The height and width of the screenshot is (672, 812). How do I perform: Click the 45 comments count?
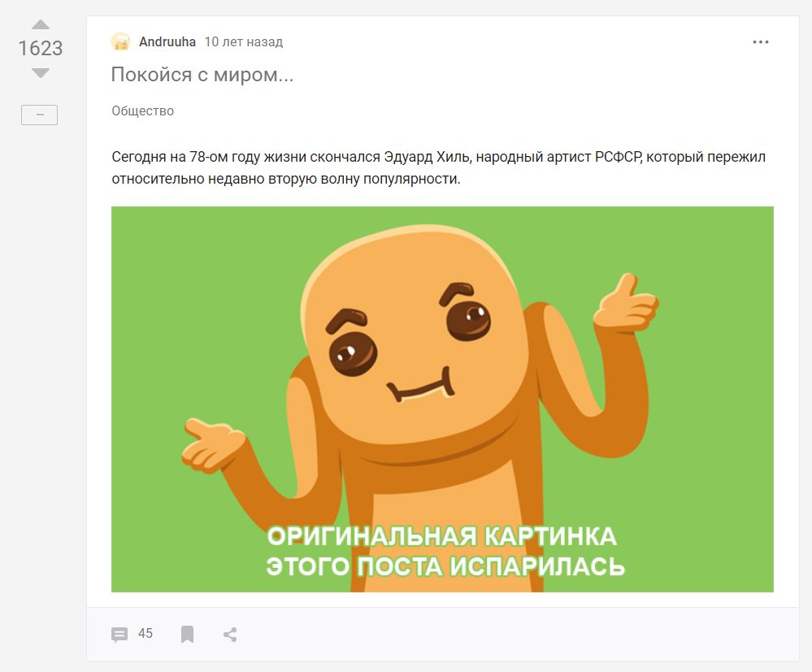coord(145,634)
